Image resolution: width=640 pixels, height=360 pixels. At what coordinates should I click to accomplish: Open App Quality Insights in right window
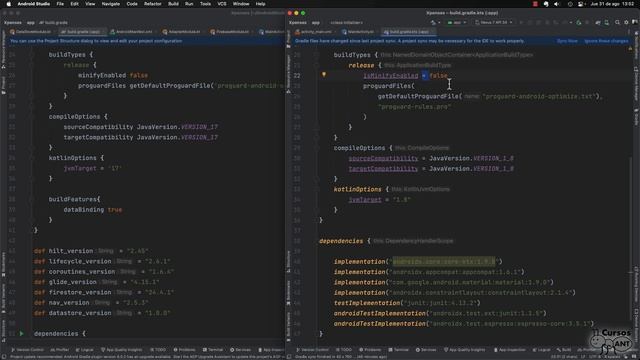464,350
